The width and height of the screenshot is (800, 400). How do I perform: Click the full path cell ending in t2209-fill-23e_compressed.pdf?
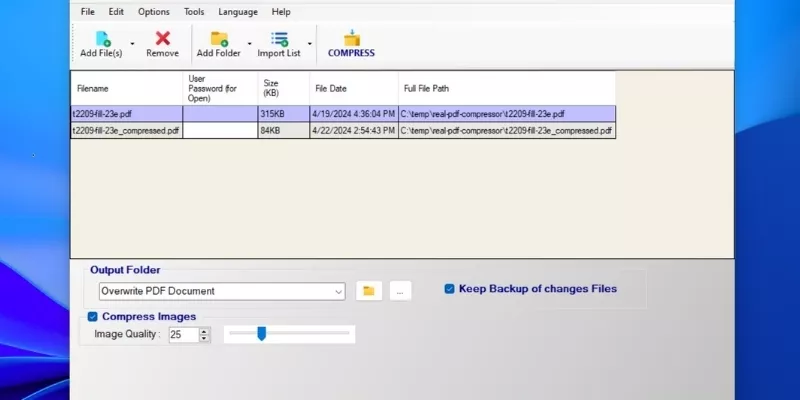tap(507, 131)
